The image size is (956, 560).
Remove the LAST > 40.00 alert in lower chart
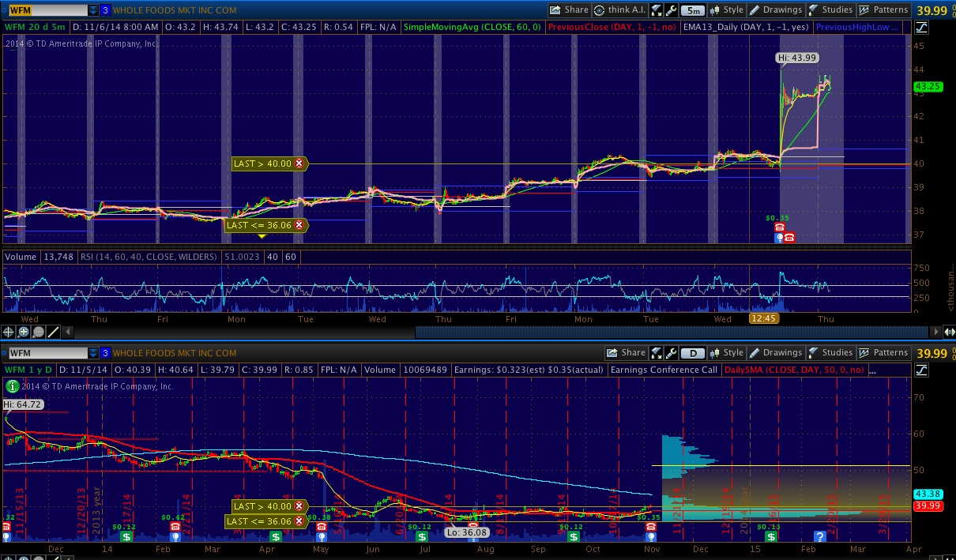click(x=299, y=506)
